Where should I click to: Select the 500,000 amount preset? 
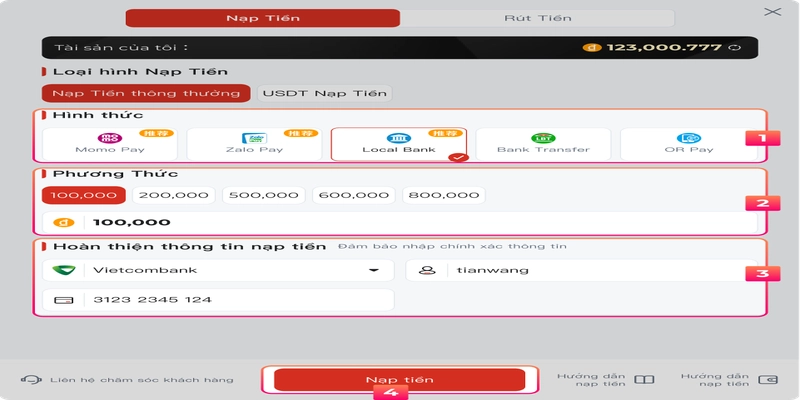[264, 195]
